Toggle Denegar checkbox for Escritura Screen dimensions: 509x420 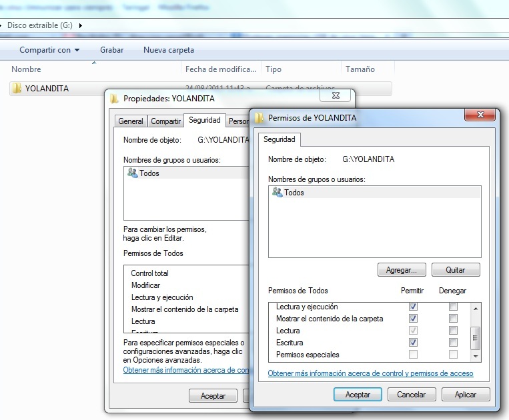click(x=453, y=342)
